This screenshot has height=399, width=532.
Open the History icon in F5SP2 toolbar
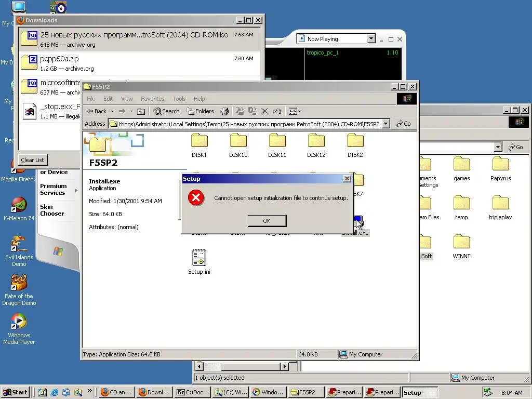[224, 111]
